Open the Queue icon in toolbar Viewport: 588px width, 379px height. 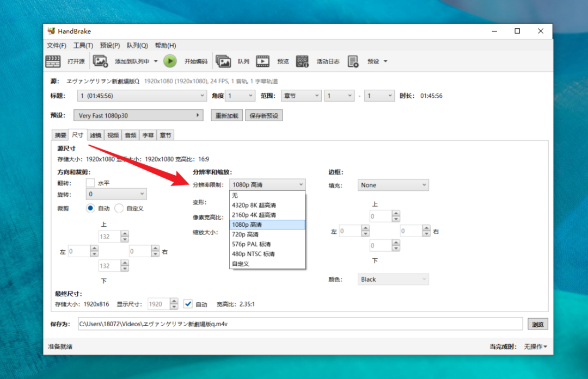(223, 61)
